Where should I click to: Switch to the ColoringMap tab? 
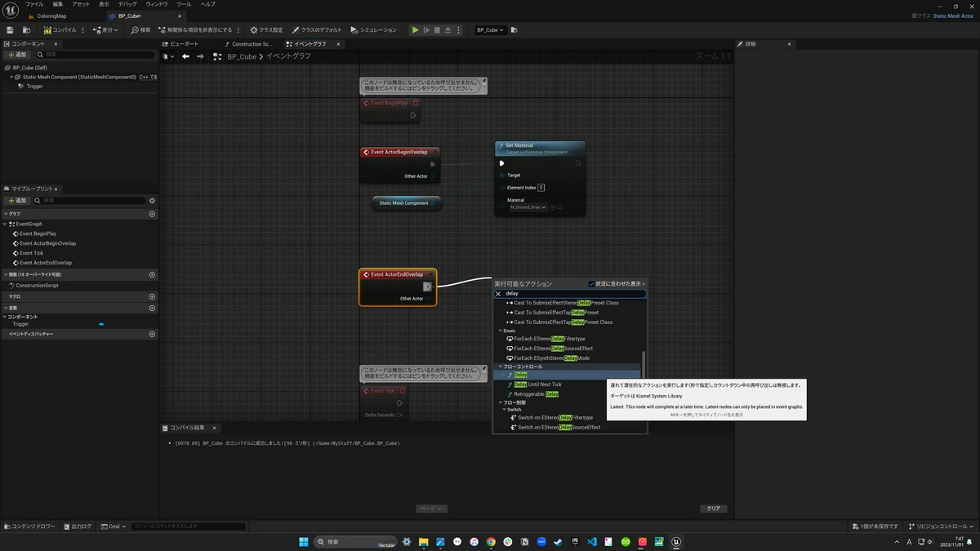click(51, 16)
